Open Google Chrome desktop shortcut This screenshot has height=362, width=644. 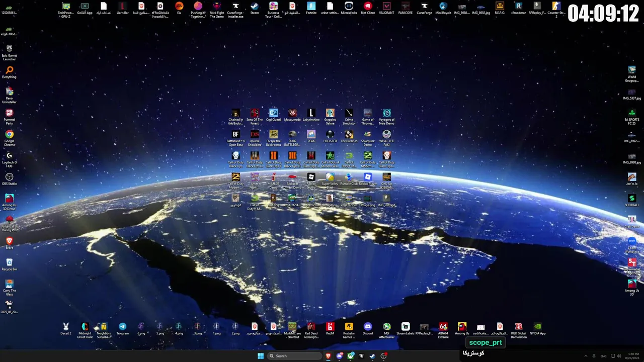9,138
